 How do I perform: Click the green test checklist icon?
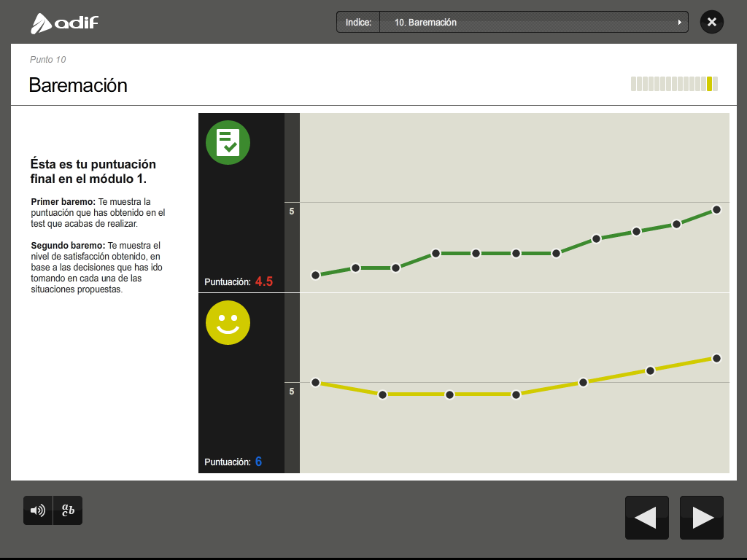coord(228,142)
